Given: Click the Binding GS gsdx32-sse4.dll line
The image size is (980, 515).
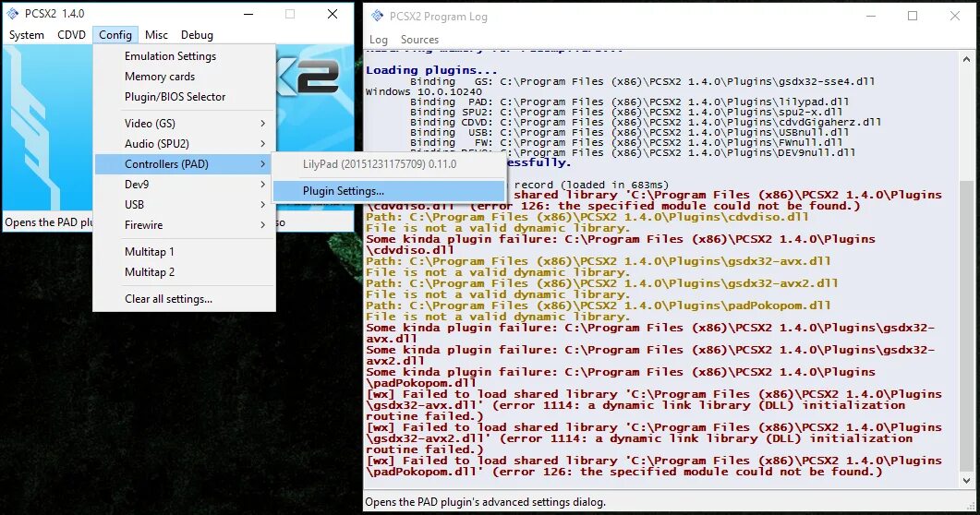Looking at the screenshot, I should click(643, 81).
